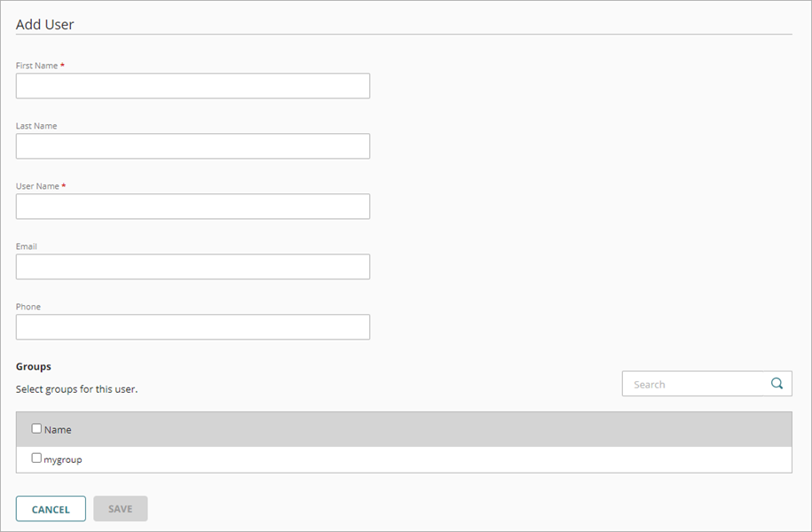This screenshot has width=812, height=532.
Task: Click the First Name field label
Action: [x=36, y=66]
